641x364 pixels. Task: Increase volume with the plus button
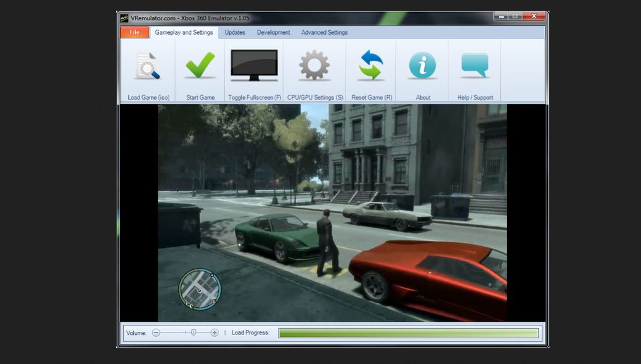(x=214, y=332)
